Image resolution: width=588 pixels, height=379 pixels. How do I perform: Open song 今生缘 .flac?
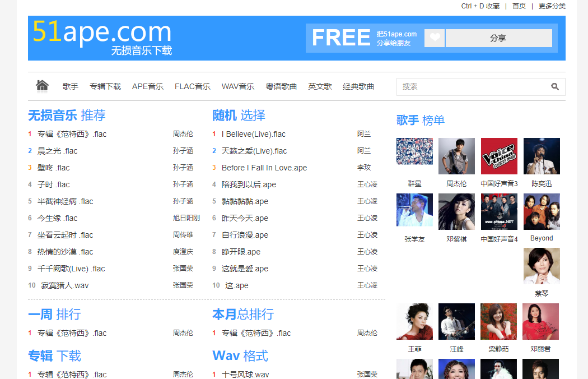tap(57, 218)
